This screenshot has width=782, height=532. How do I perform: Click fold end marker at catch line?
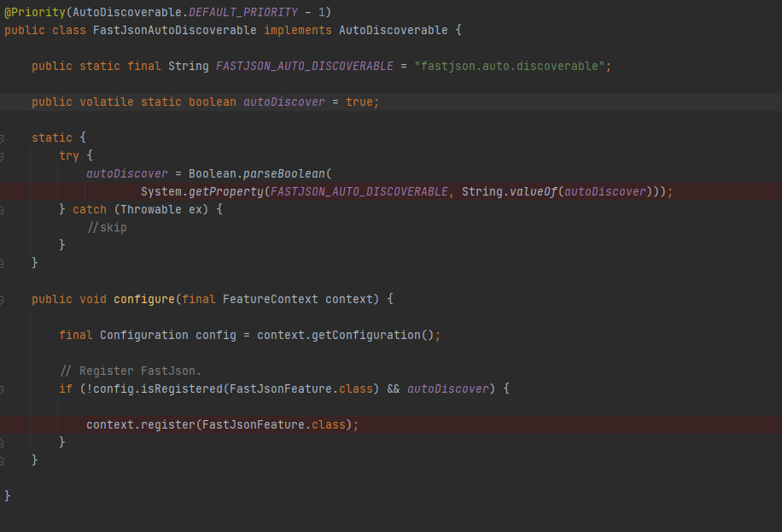3,209
